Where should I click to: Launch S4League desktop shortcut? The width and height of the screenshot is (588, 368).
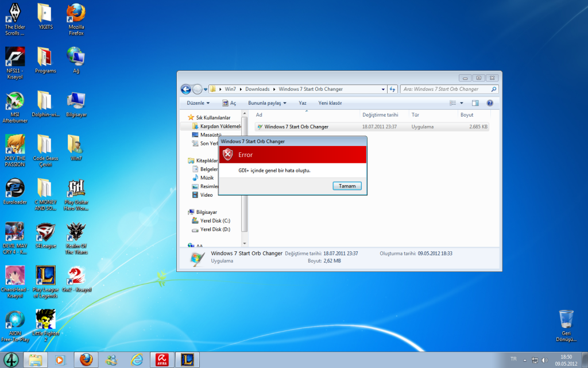[45, 235]
